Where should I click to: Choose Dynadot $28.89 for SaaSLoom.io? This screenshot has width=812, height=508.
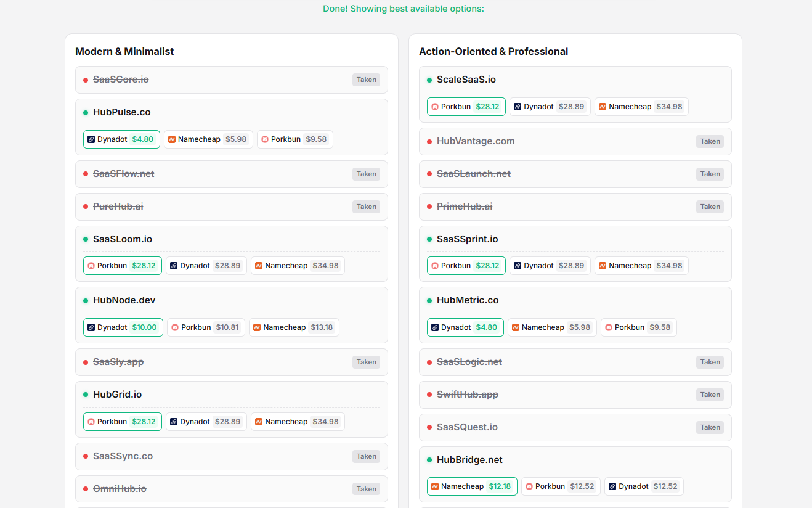click(x=206, y=266)
